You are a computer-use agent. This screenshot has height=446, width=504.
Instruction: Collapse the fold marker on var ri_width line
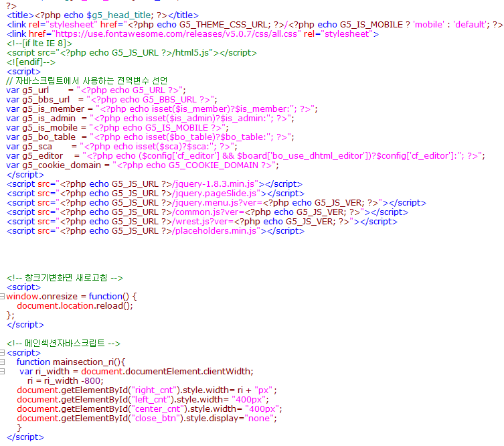coord(2,372)
